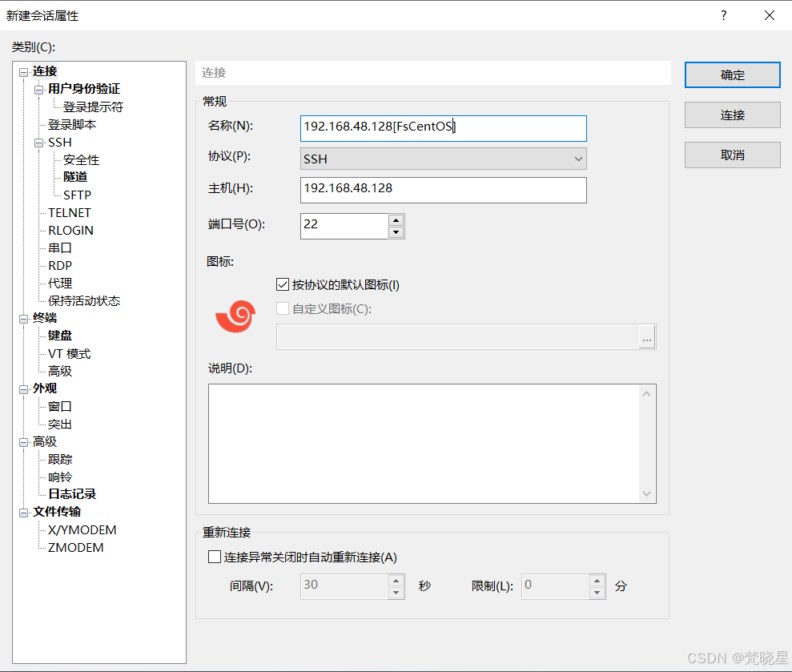Select 突出 under 外观

pyautogui.click(x=59, y=424)
